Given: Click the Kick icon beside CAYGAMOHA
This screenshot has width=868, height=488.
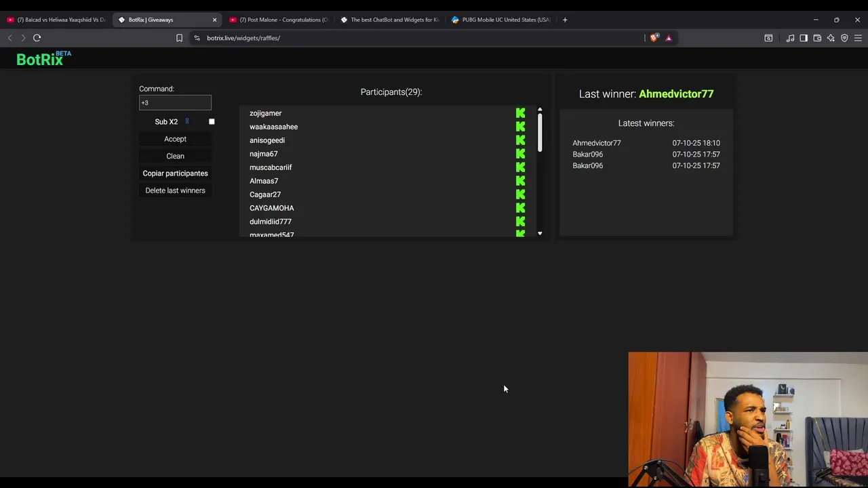Looking at the screenshot, I should 520,208.
